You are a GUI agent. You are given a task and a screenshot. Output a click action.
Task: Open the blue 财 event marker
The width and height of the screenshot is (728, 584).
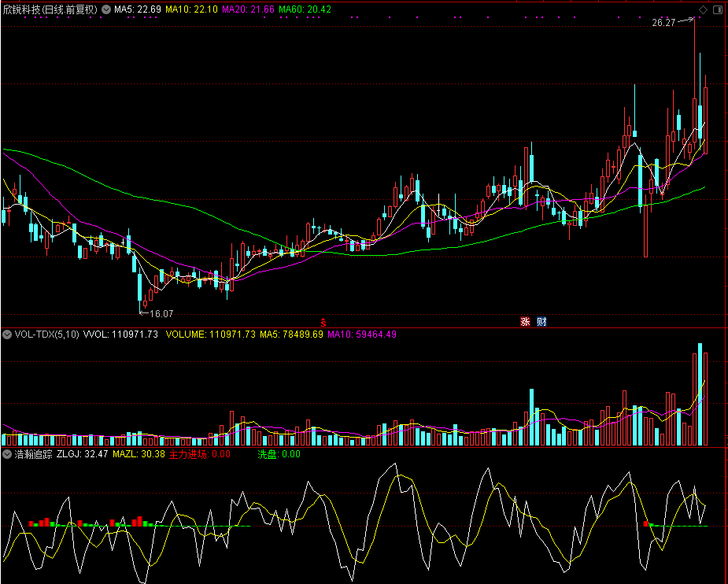541,322
